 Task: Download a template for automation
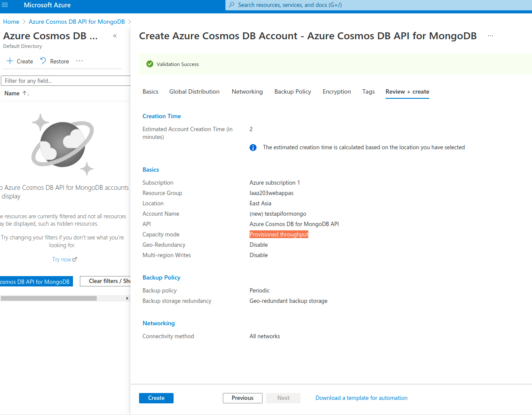click(x=361, y=398)
